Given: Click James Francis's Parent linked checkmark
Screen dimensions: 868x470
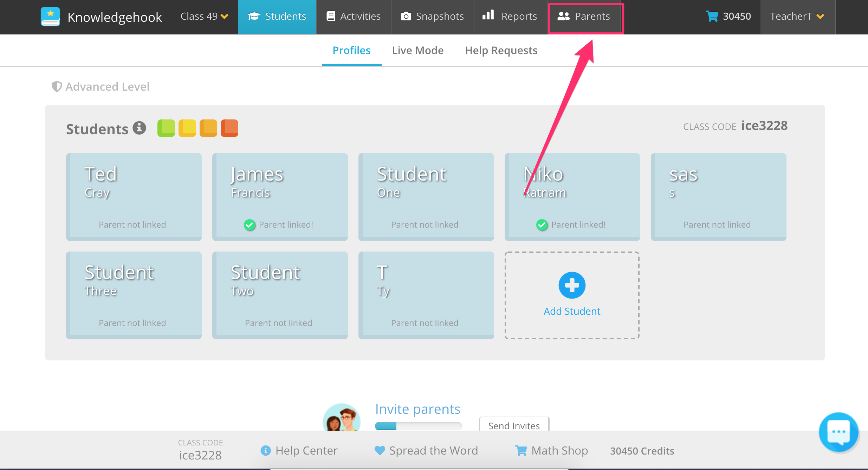Looking at the screenshot, I should coord(250,225).
